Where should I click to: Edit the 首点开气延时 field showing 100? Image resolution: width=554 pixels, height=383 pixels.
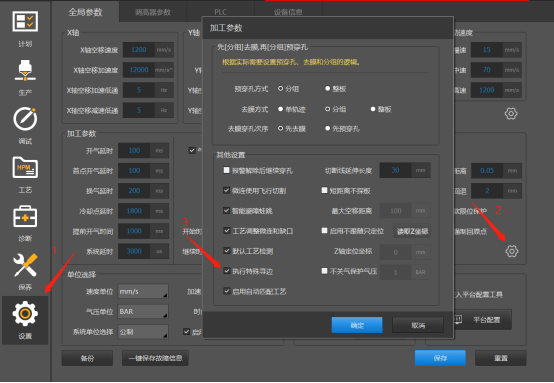click(x=134, y=171)
